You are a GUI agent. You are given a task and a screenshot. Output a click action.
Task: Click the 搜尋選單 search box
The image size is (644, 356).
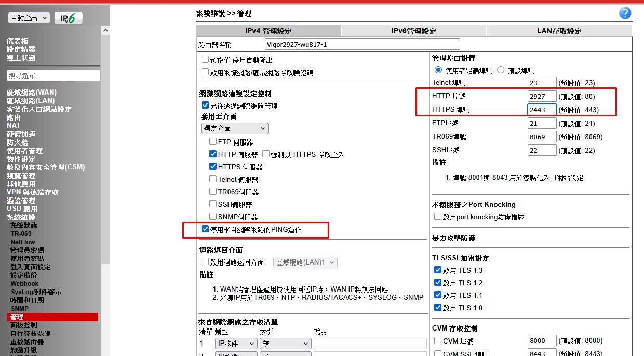click(53, 76)
